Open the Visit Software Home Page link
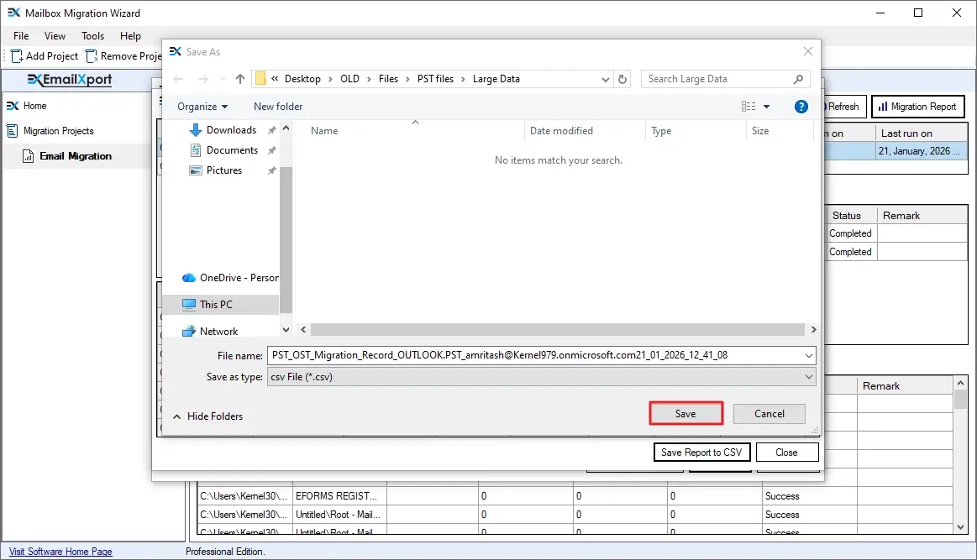Image resolution: width=977 pixels, height=560 pixels. pos(59,551)
